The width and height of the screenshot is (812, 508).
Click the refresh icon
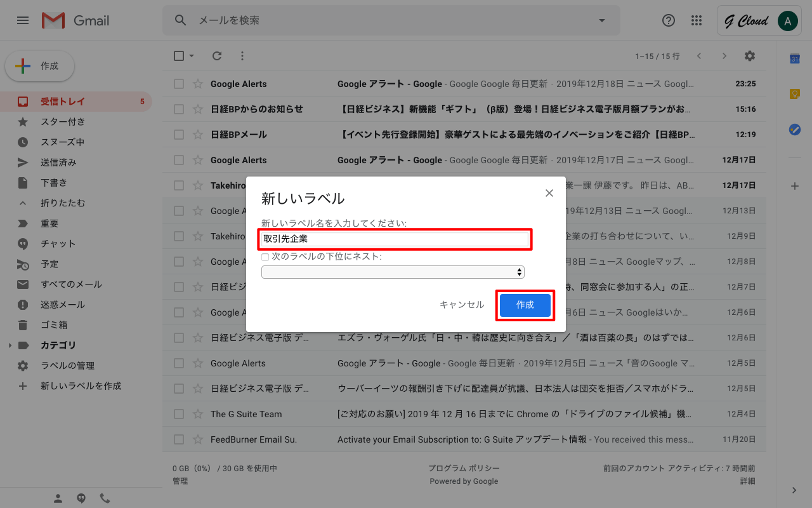pyautogui.click(x=217, y=56)
